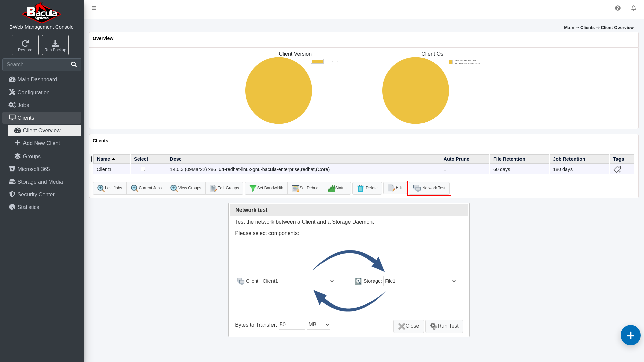This screenshot has height=362, width=644.
Task: Click the storage disk icon beside Storage label
Action: click(x=358, y=281)
